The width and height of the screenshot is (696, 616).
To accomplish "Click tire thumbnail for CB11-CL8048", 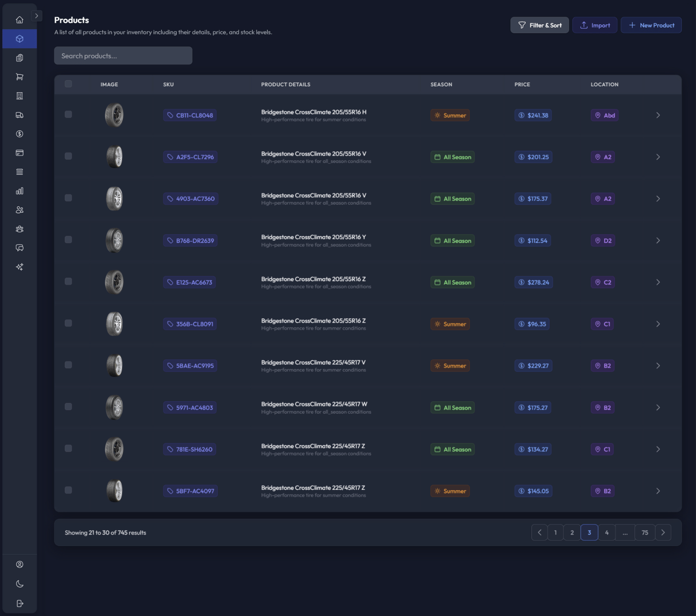I will pyautogui.click(x=114, y=115).
